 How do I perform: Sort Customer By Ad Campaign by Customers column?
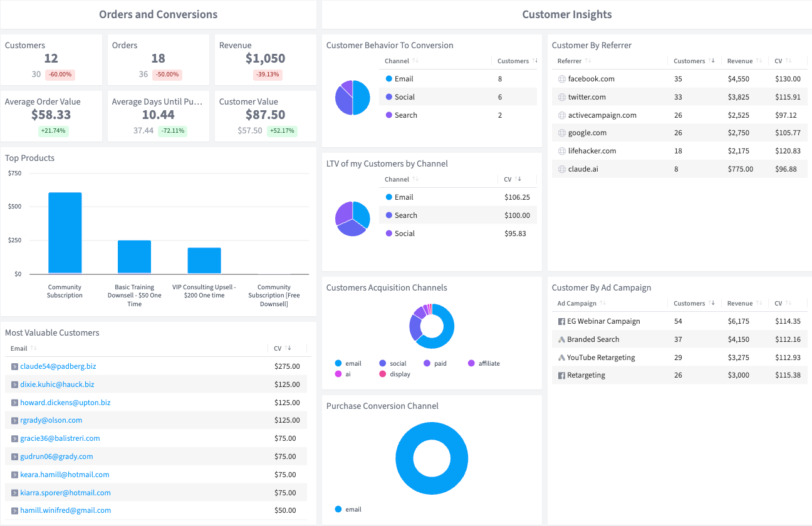[x=689, y=303]
